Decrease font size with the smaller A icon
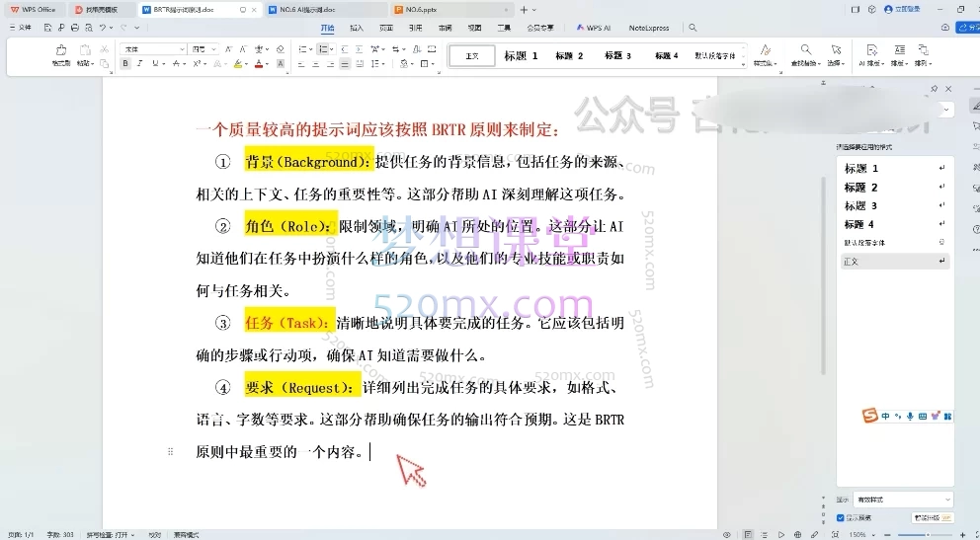980x540 pixels. click(243, 48)
